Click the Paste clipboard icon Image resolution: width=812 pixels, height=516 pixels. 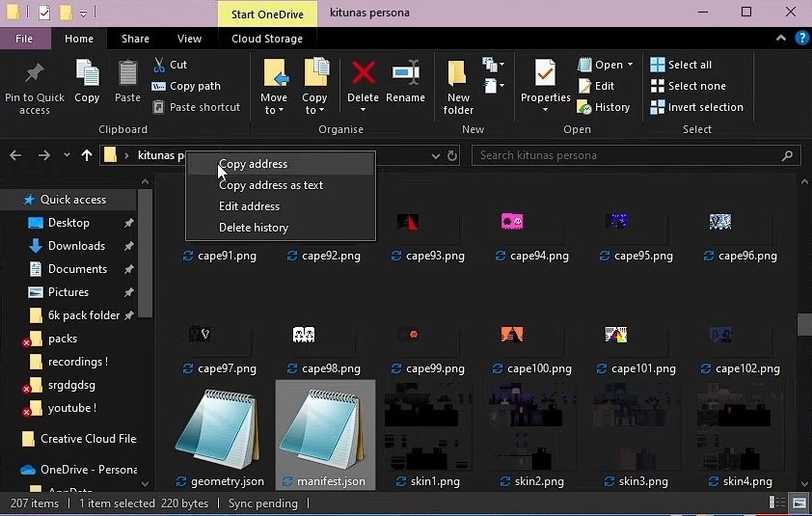pyautogui.click(x=127, y=73)
